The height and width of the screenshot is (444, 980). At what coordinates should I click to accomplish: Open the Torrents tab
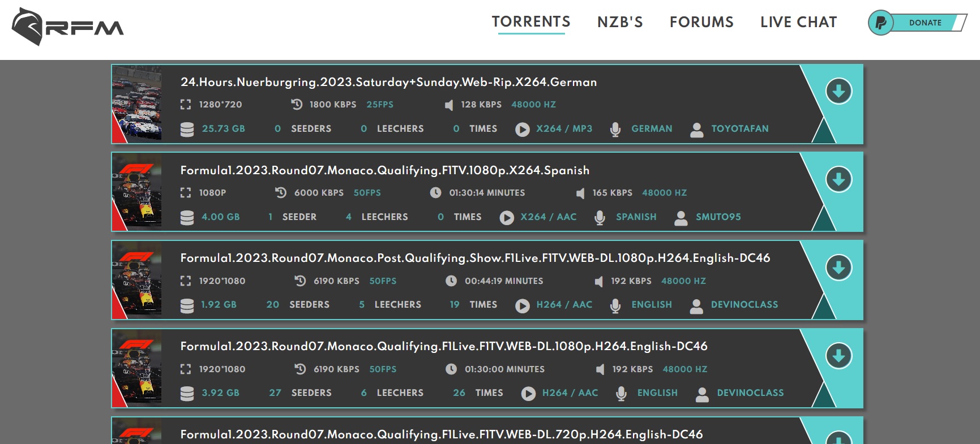531,22
